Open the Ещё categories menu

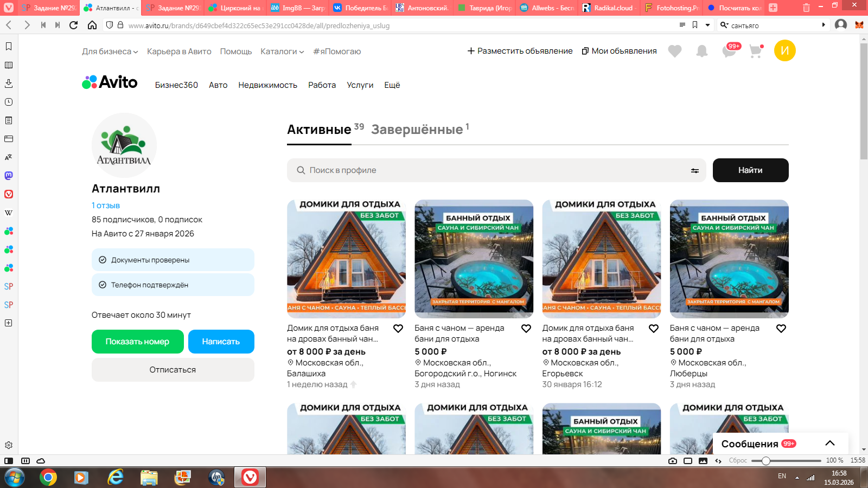pyautogui.click(x=392, y=85)
